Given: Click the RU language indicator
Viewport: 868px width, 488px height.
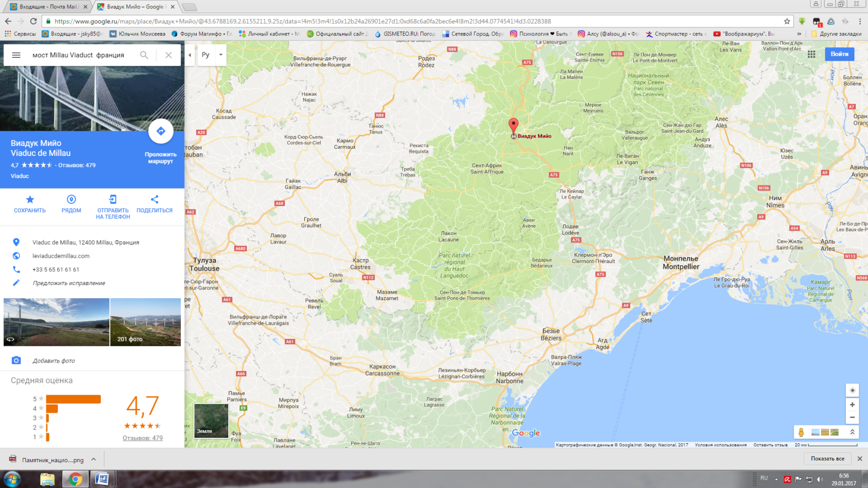Looking at the screenshot, I should tap(764, 479).
